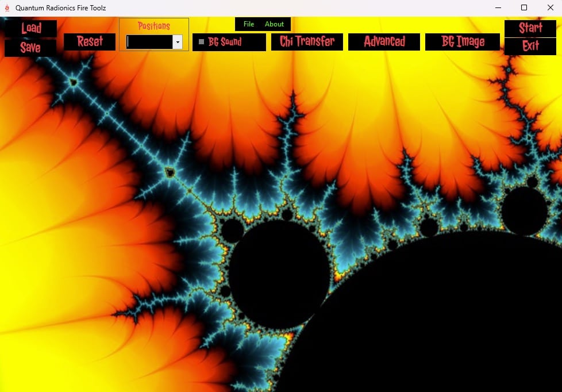Toggle the BG Sound checkbox
The width and height of the screenshot is (562, 392).
point(202,42)
